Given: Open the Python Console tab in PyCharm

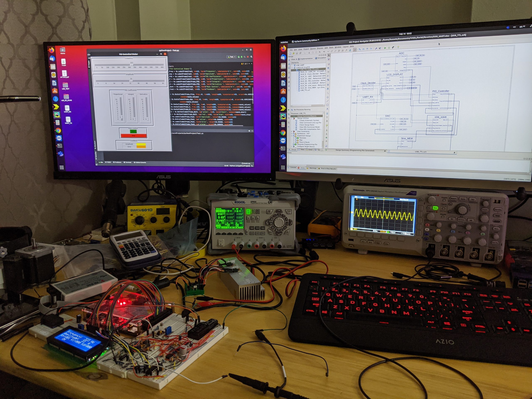Looking at the screenshot, I should click(140, 162).
